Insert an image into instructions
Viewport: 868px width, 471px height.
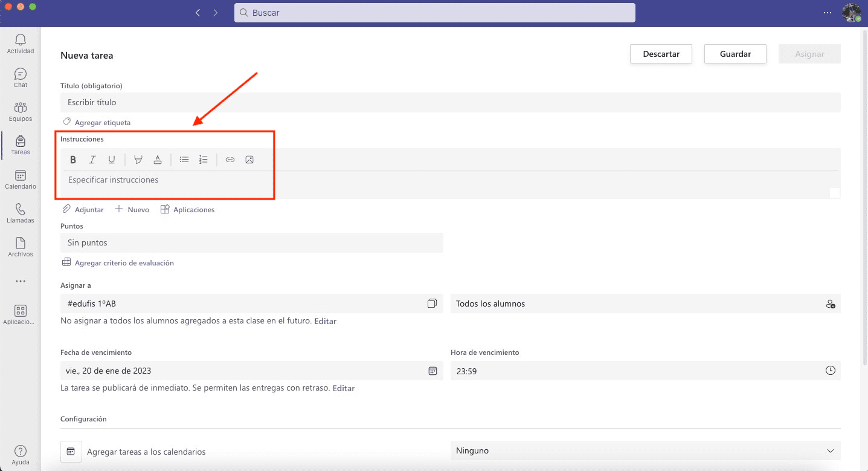tap(249, 160)
